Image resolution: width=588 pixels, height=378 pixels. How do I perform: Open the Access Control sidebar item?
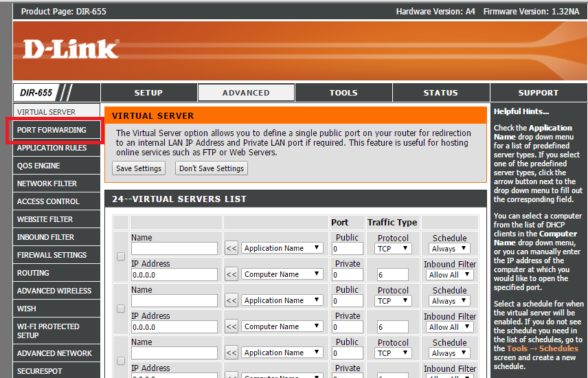56,201
